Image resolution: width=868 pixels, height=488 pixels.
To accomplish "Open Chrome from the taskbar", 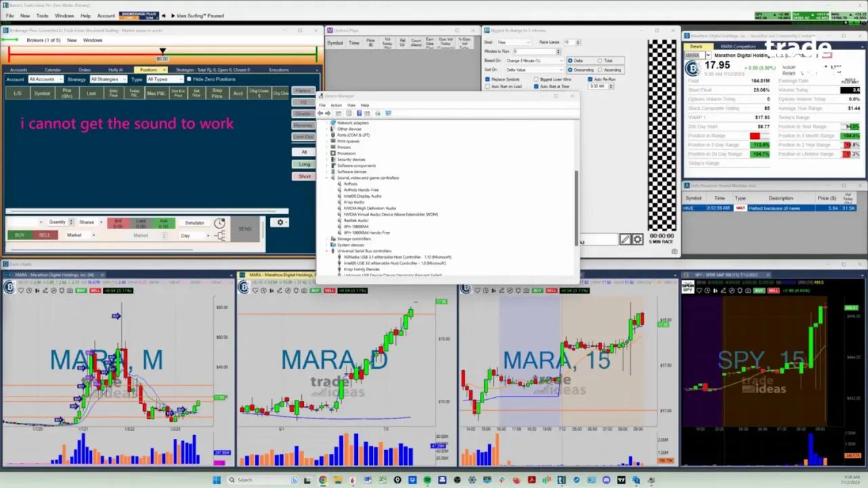I will click(x=323, y=480).
